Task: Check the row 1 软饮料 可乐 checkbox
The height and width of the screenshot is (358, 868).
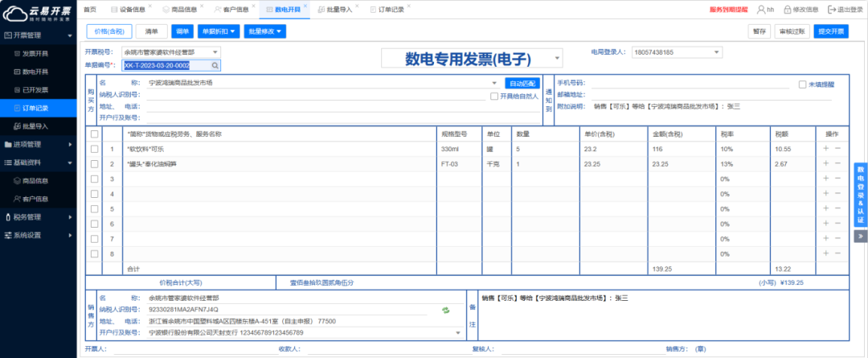Action: click(x=95, y=149)
